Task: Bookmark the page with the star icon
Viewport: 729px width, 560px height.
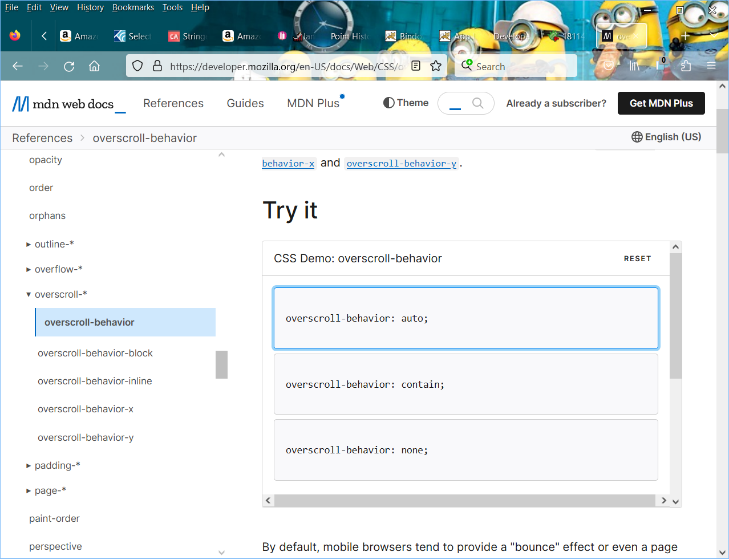Action: coord(436,66)
